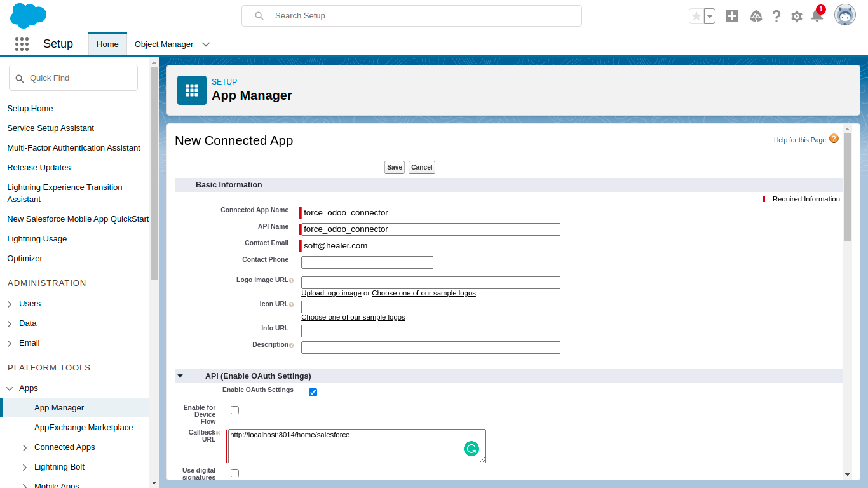Click the Save button
868x488 pixels.
[x=395, y=167]
